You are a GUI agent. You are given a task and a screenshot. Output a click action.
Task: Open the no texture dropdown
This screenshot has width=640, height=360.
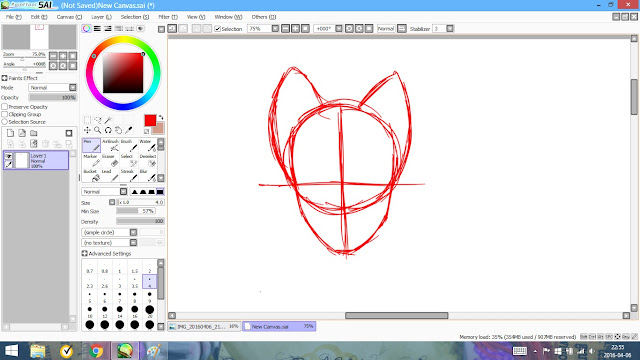109,243
